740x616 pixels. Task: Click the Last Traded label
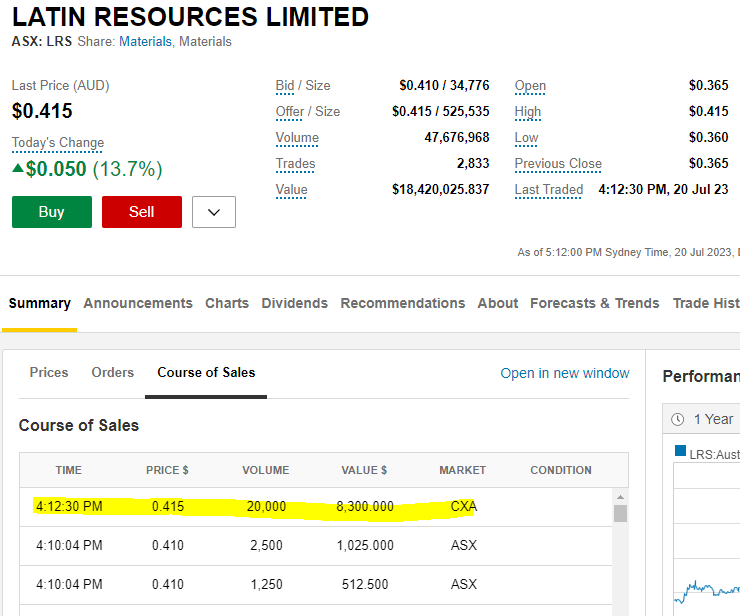click(x=549, y=189)
